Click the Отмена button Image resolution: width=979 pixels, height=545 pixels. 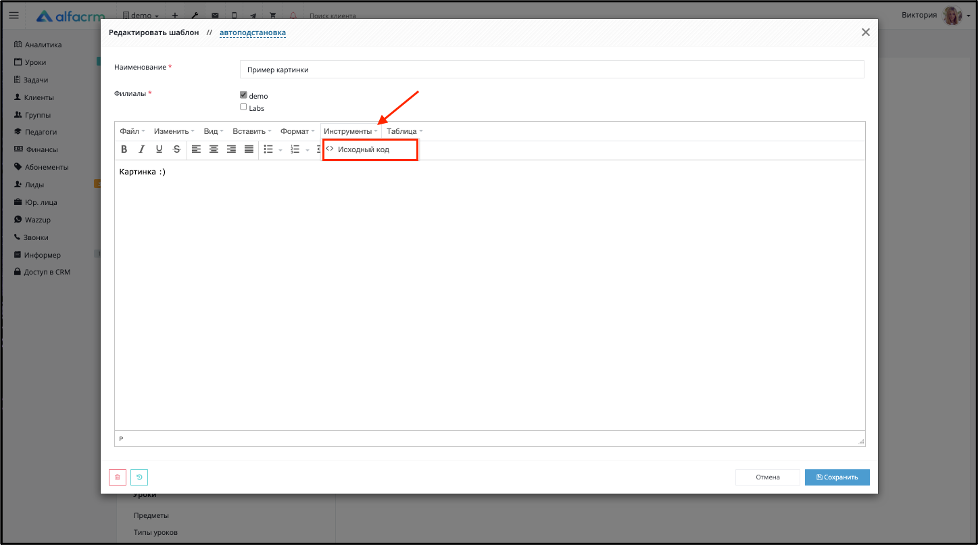tap(767, 477)
